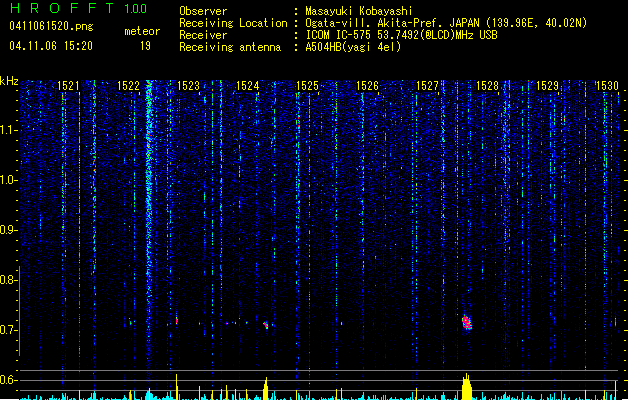The height and width of the screenshot is (400, 629).
Task: Click the thin yellow power spike near 1523
Action: pyautogui.click(x=177, y=387)
